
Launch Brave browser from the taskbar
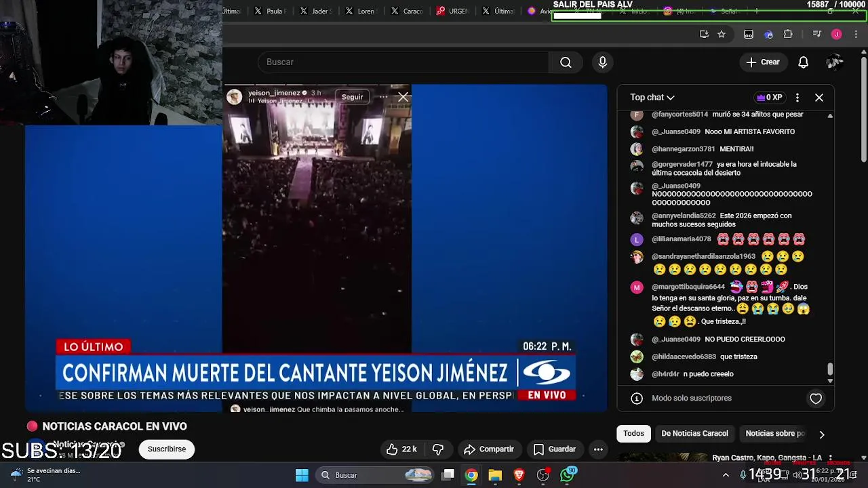(x=519, y=475)
